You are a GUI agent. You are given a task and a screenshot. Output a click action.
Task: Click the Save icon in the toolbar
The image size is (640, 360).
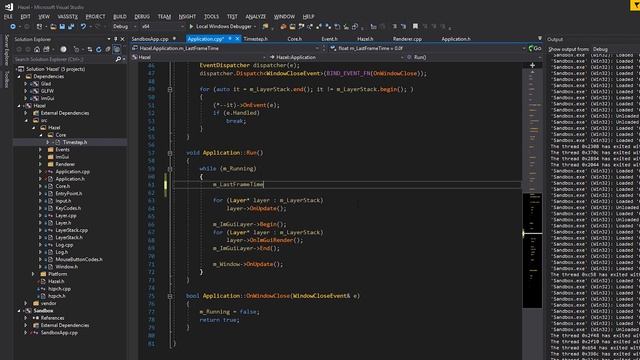click(x=62, y=27)
